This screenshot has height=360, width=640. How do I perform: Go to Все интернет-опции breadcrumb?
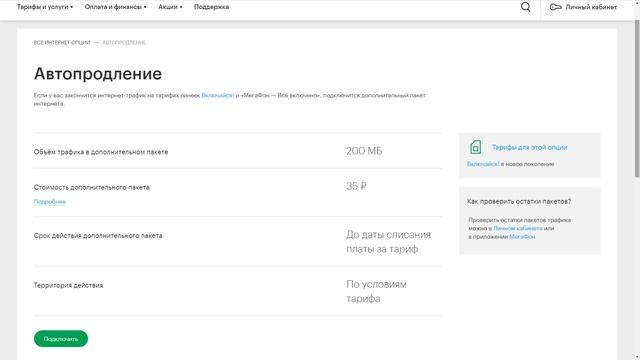click(62, 42)
